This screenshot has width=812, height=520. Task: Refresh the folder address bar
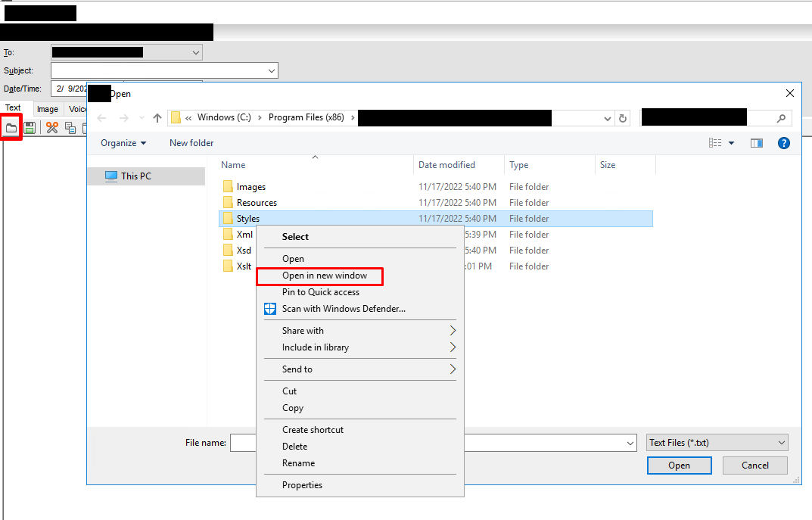tap(623, 118)
